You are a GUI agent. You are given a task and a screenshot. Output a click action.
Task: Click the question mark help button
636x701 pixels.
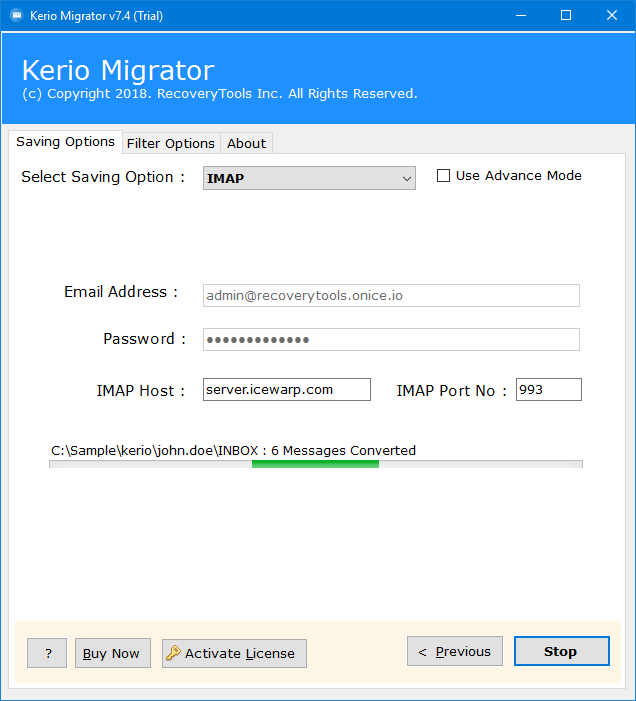47,653
